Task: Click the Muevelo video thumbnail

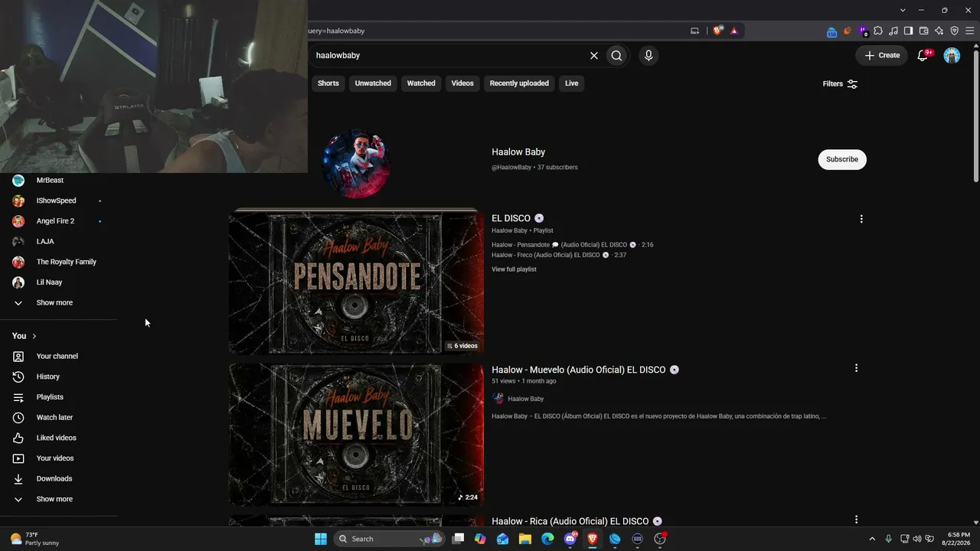Action: click(x=356, y=434)
